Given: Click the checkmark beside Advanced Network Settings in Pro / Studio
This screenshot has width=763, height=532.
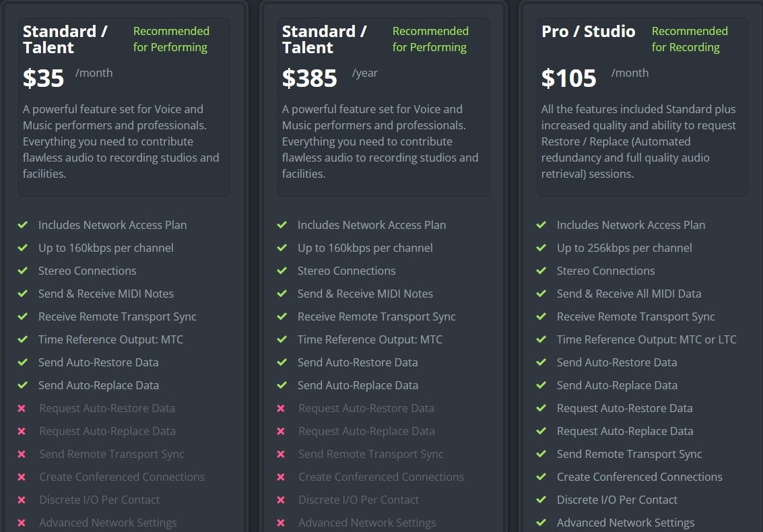Looking at the screenshot, I should tap(541, 523).
